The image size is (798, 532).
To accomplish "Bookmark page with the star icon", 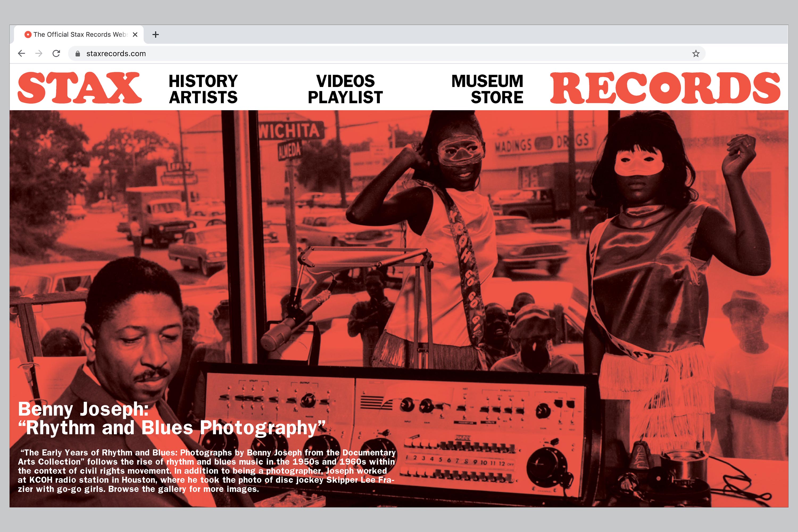I will click(696, 54).
